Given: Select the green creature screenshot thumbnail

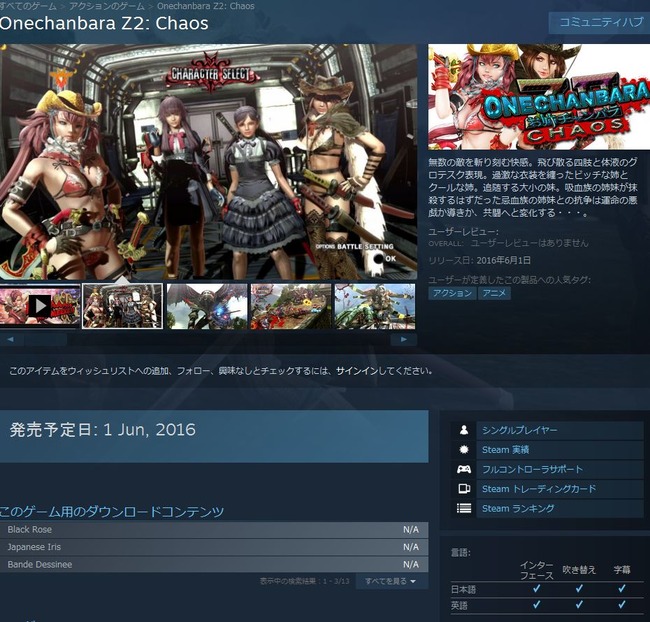Looking at the screenshot, I should tap(375, 306).
